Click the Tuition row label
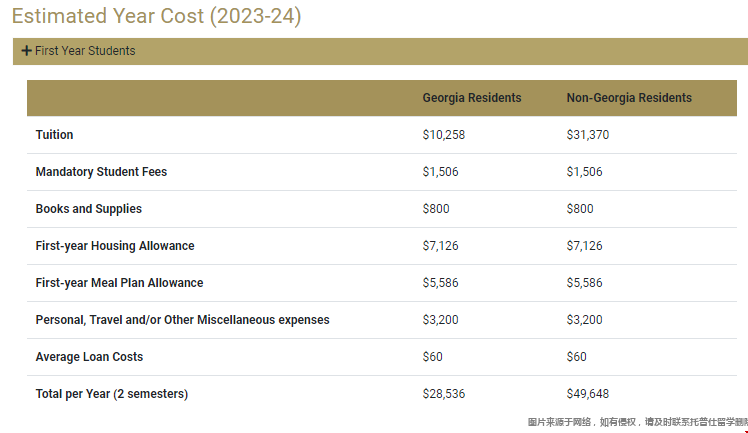This screenshot has width=748, height=433. (x=54, y=135)
